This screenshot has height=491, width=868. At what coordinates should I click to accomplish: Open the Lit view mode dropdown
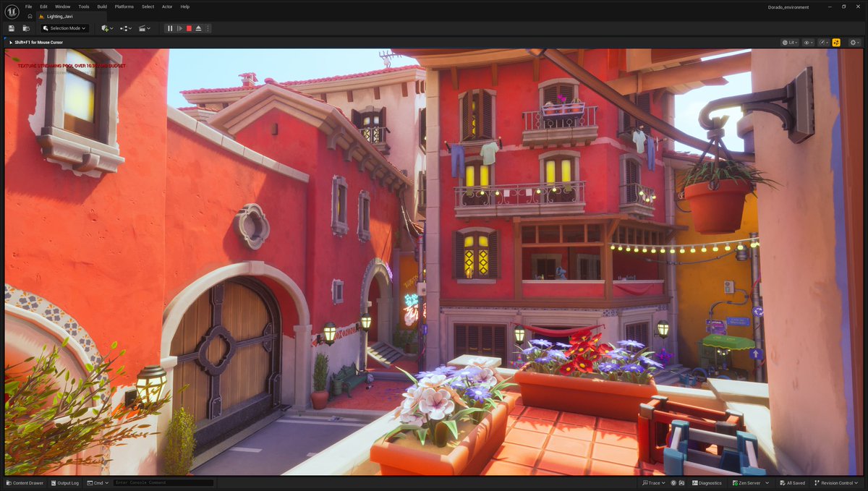click(789, 43)
